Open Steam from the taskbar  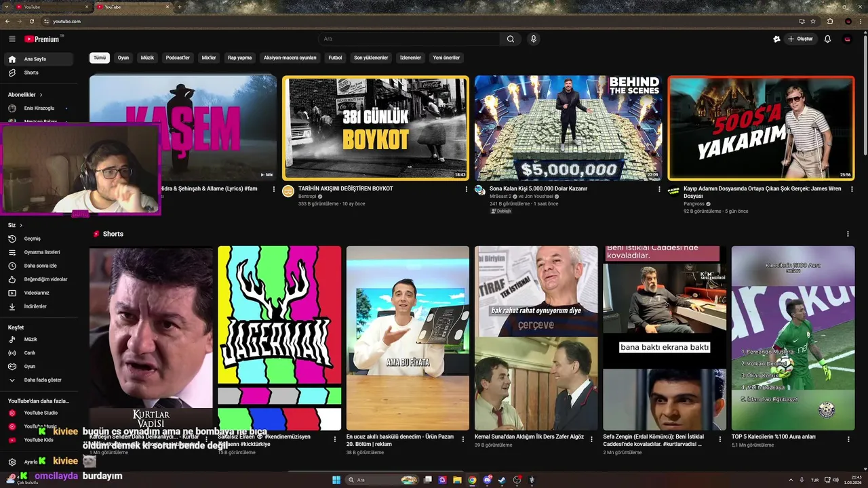pos(502,480)
